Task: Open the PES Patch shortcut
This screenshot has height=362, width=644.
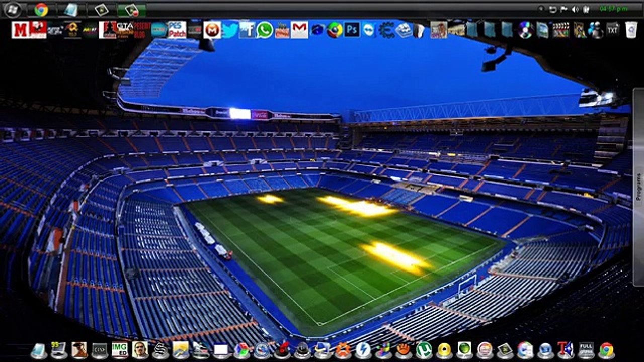Action: coord(177,30)
